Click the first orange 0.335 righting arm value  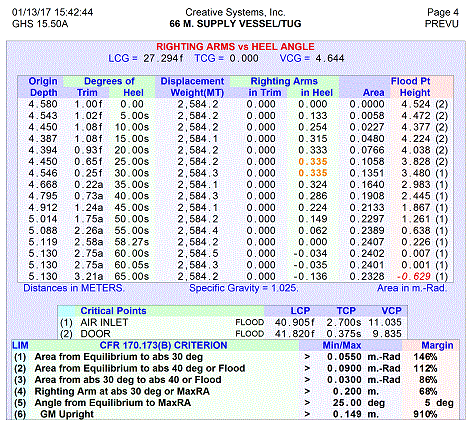coord(313,162)
